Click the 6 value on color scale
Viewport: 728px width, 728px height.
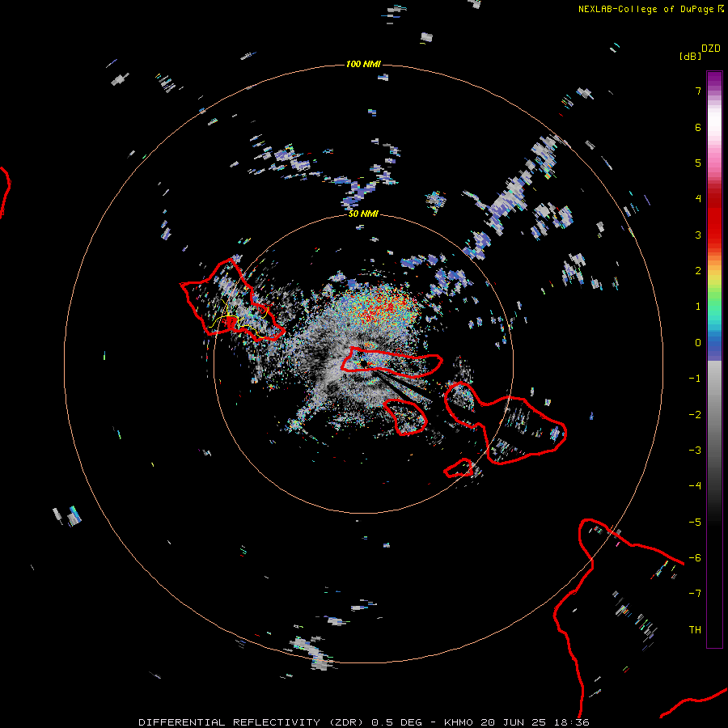(698, 128)
